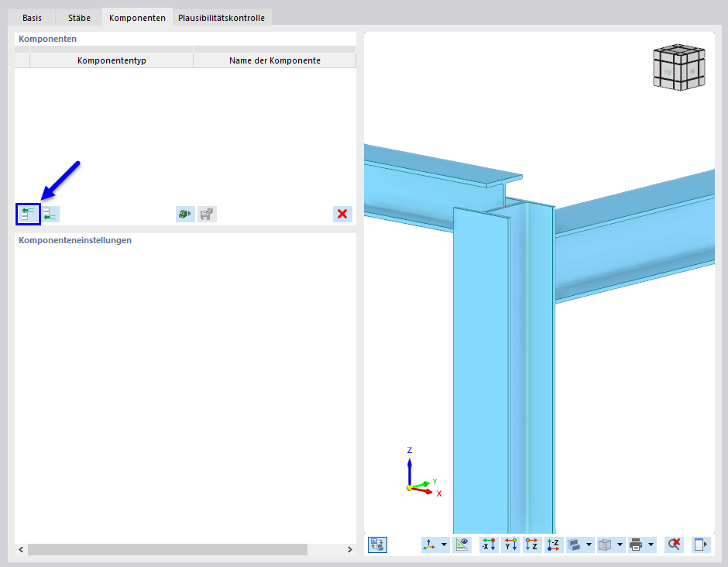The height and width of the screenshot is (567, 728).
Task: Set view in Y direction
Action: click(x=510, y=545)
